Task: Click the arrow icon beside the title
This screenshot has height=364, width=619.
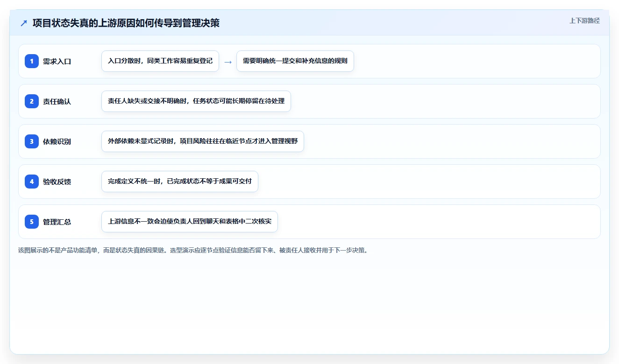Action: click(x=24, y=23)
